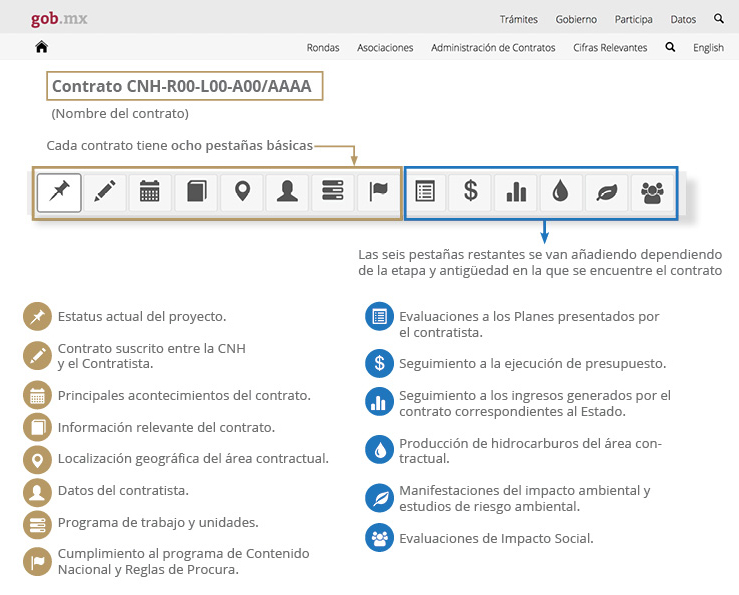Click gold book legend icon
The height and width of the screenshot is (595, 739).
click(x=37, y=427)
